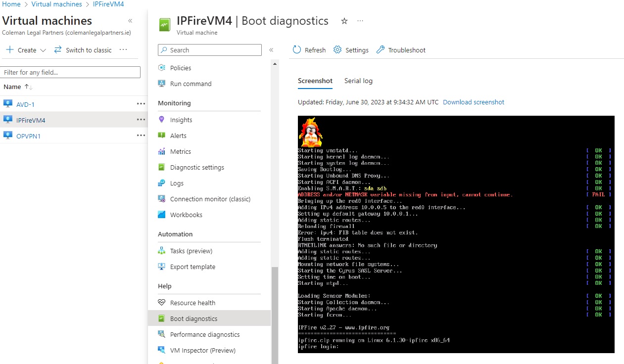Click the IPFireVM4 list row icon

pyautogui.click(x=7, y=120)
